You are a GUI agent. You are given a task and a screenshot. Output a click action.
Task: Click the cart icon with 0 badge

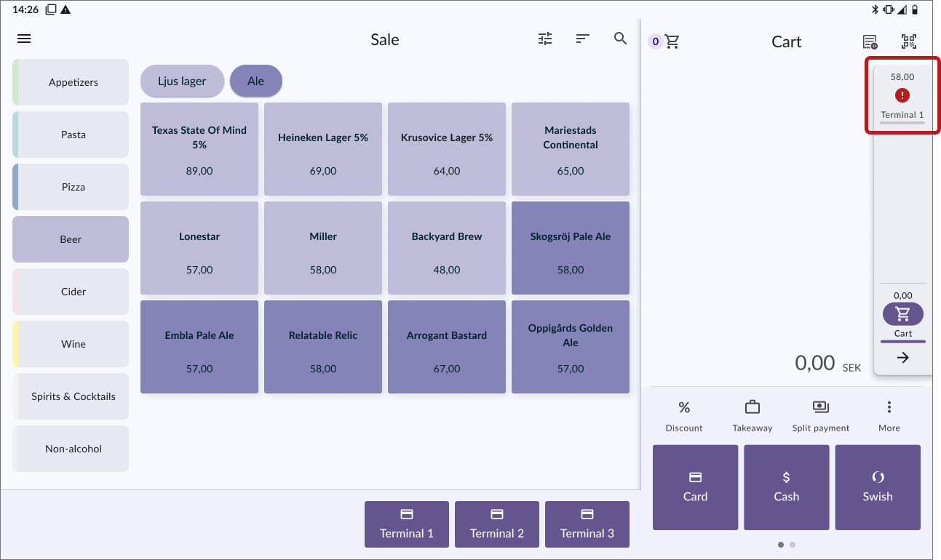tap(664, 42)
